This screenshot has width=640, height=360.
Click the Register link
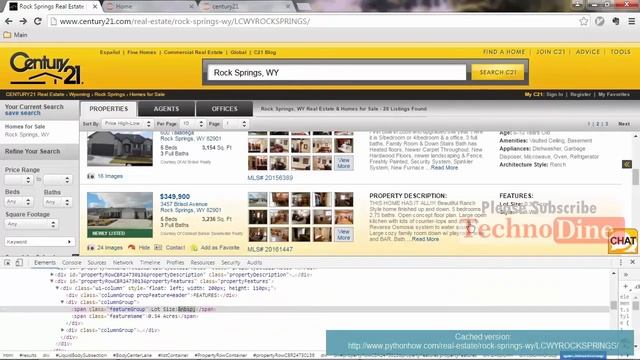click(x=580, y=94)
